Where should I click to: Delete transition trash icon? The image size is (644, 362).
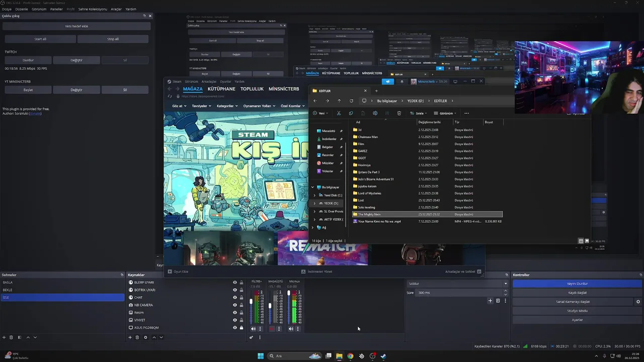coord(498,301)
